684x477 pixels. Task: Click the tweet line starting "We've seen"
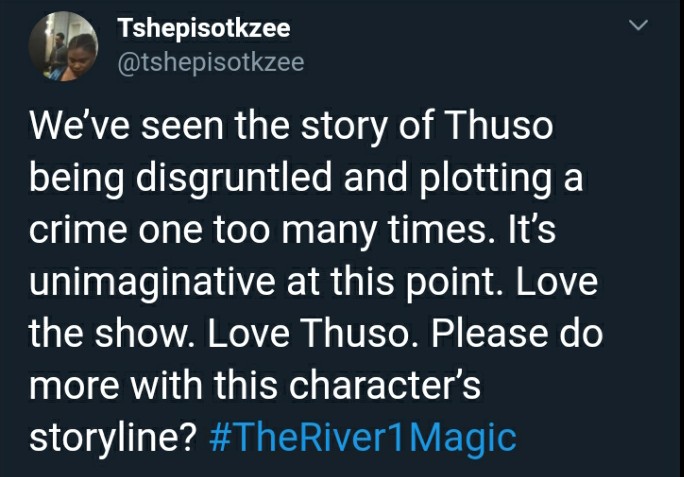click(x=291, y=126)
